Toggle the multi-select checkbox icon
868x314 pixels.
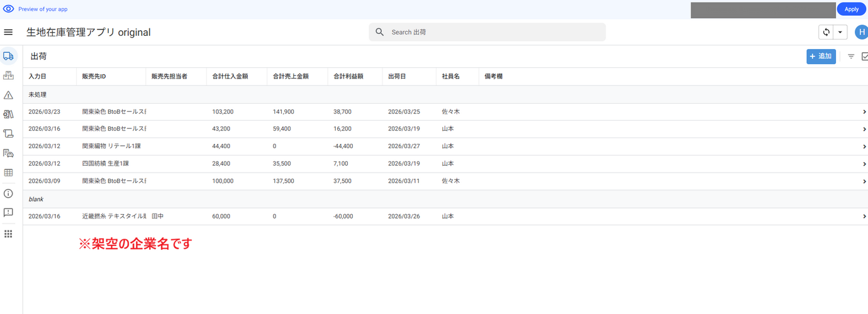[865, 57]
